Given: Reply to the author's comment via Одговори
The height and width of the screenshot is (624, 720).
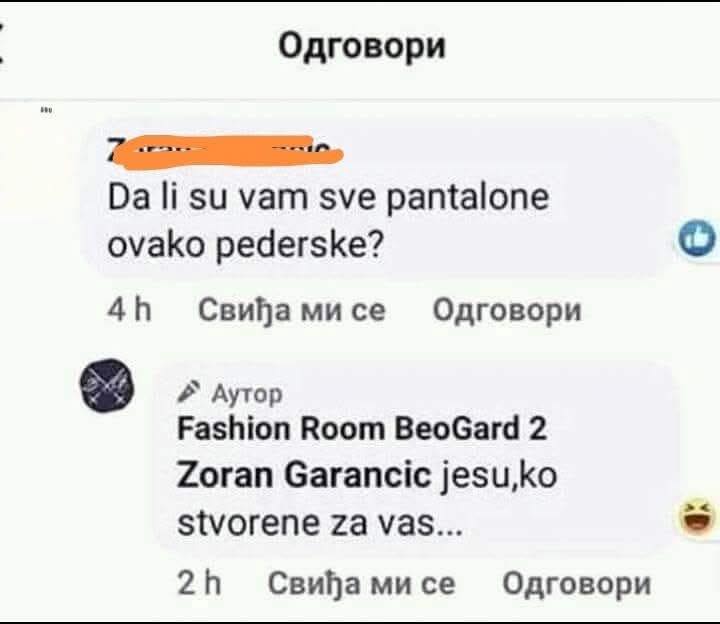Looking at the screenshot, I should pyautogui.click(x=577, y=584).
